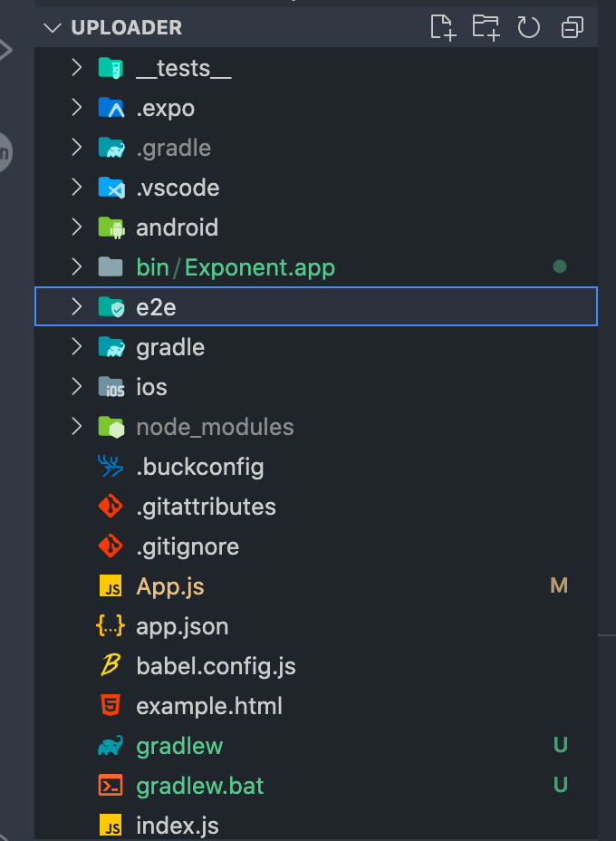The width and height of the screenshot is (616, 841).
Task: Expand the __tests__ folder
Action: pos(75,67)
